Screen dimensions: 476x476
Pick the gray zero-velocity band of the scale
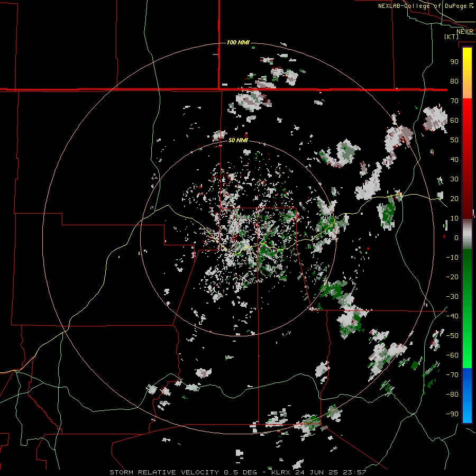pyautogui.click(x=467, y=234)
